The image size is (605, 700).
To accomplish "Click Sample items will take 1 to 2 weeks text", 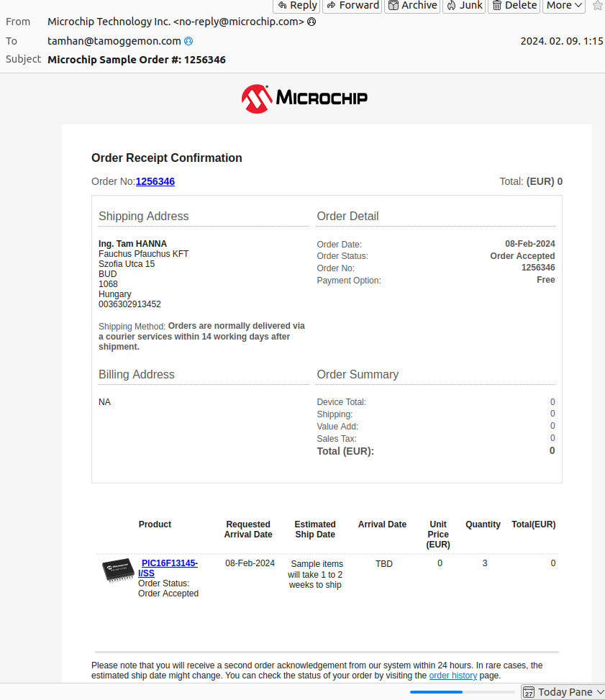I will pos(315,574).
